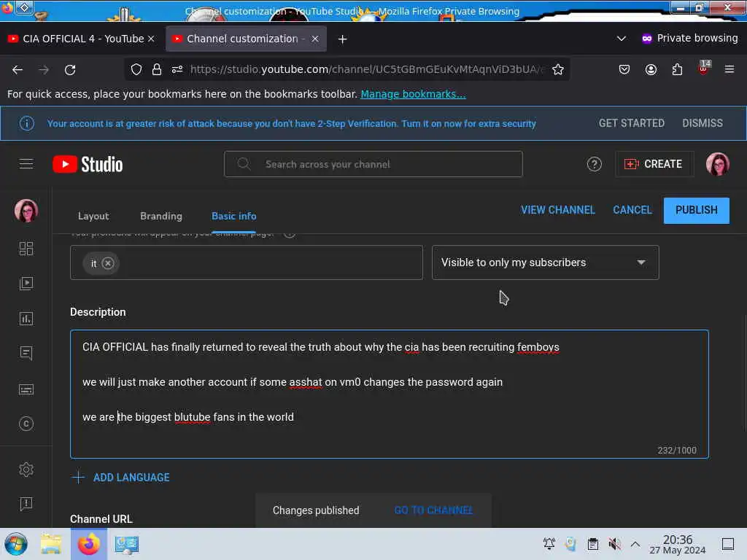Open the Pocket save icon
The image size is (747, 560).
(x=624, y=69)
